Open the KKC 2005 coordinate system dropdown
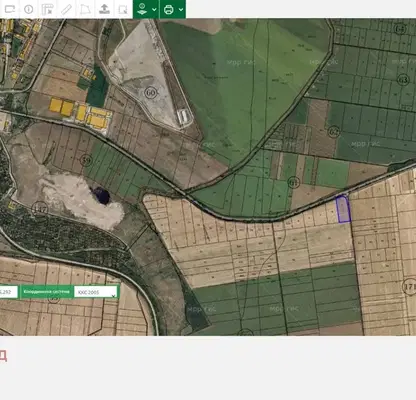416x400 pixels. [96, 292]
